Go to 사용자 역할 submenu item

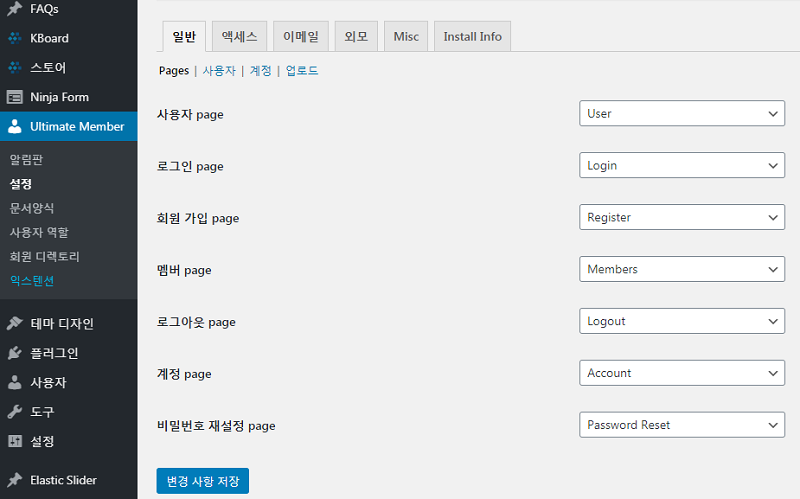pyautogui.click(x=39, y=232)
